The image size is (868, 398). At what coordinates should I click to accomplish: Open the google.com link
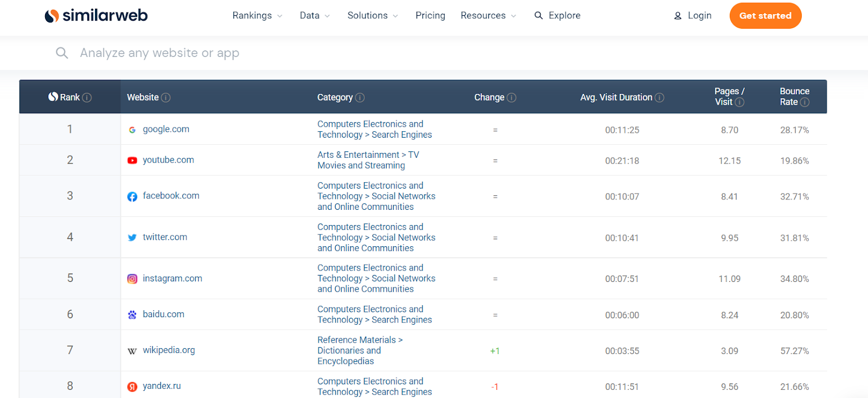(x=166, y=129)
